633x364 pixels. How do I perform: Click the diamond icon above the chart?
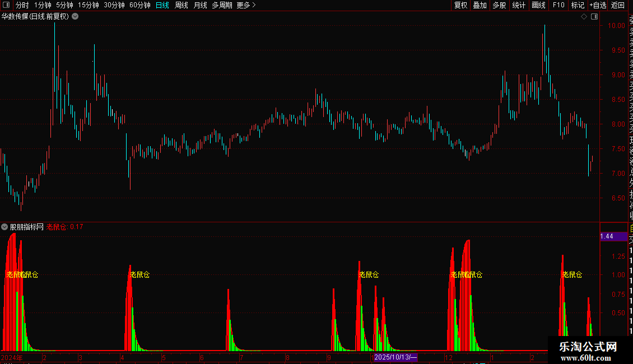(x=584, y=17)
